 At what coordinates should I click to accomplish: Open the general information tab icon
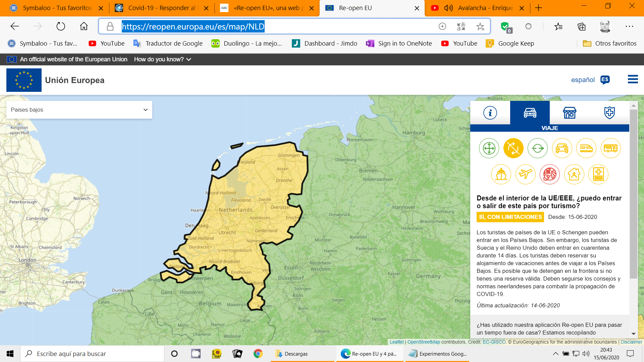click(490, 113)
